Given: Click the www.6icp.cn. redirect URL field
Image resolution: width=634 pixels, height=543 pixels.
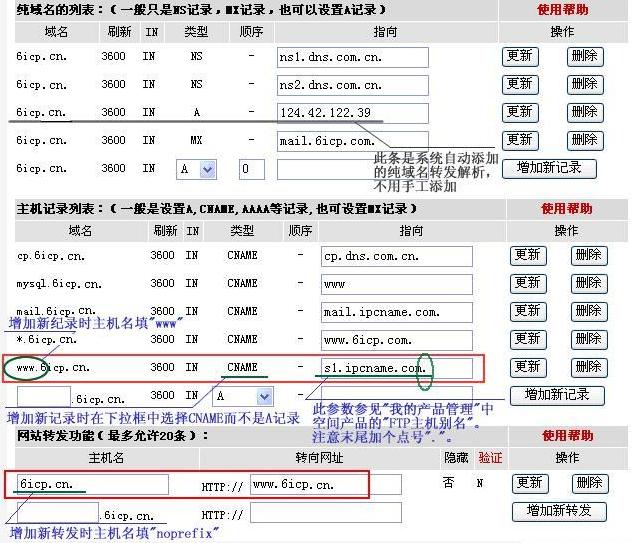Looking at the screenshot, I should point(326,484).
